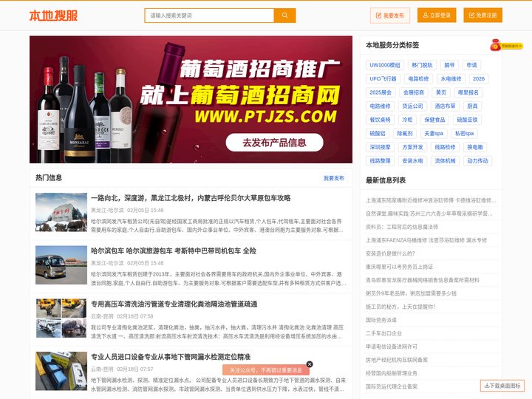Select the 夫妻spa tag
The height and width of the screenshot is (399, 532).
434,133
